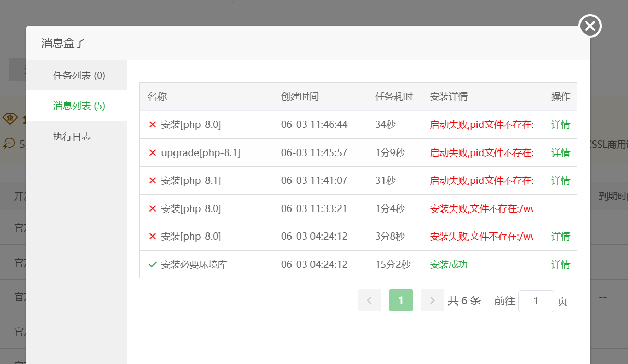Click upgrade[php-8.1] task name
The image size is (628, 364).
click(x=201, y=153)
